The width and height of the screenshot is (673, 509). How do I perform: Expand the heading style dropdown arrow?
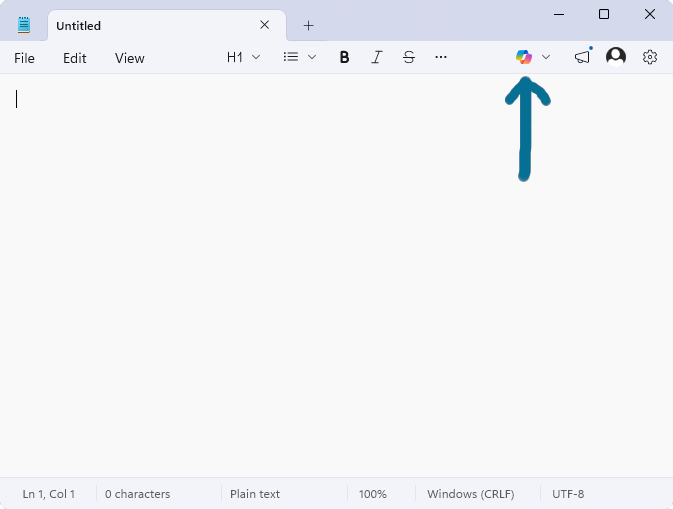click(256, 57)
